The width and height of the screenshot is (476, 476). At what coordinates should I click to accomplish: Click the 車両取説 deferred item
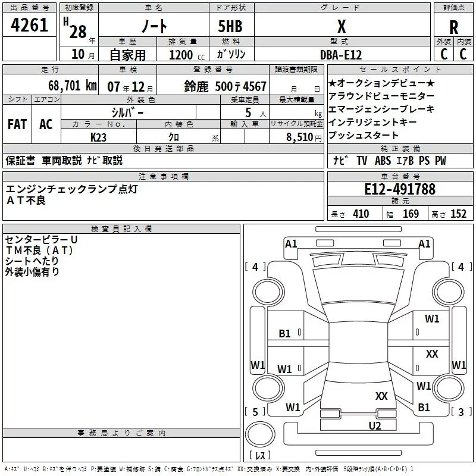(x=62, y=161)
